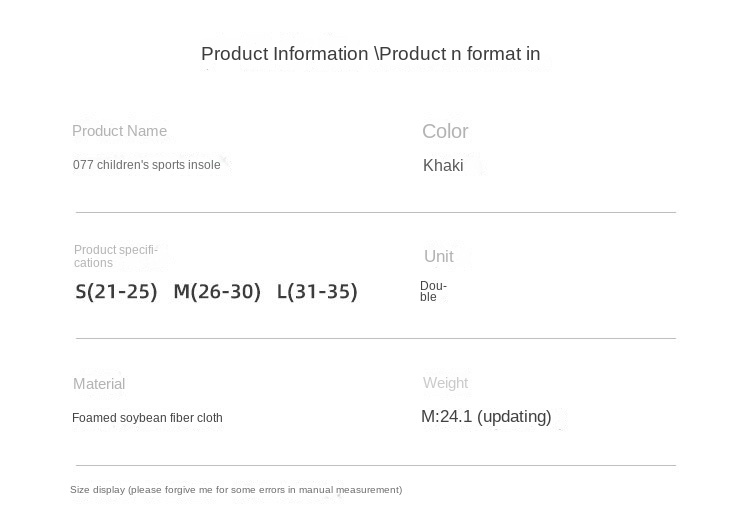Click the "Product specifications" label
Screen dimensions: 750x521
[x=116, y=256]
